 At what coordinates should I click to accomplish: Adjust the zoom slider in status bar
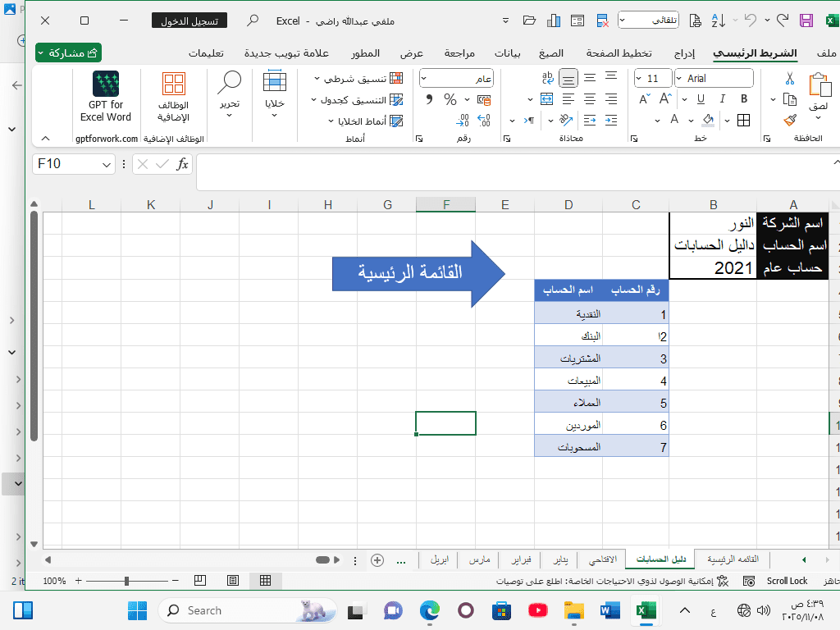coord(126,581)
